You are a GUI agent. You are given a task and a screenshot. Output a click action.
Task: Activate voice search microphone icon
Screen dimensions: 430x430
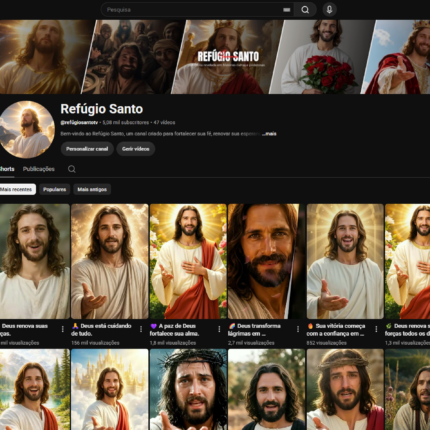(329, 10)
